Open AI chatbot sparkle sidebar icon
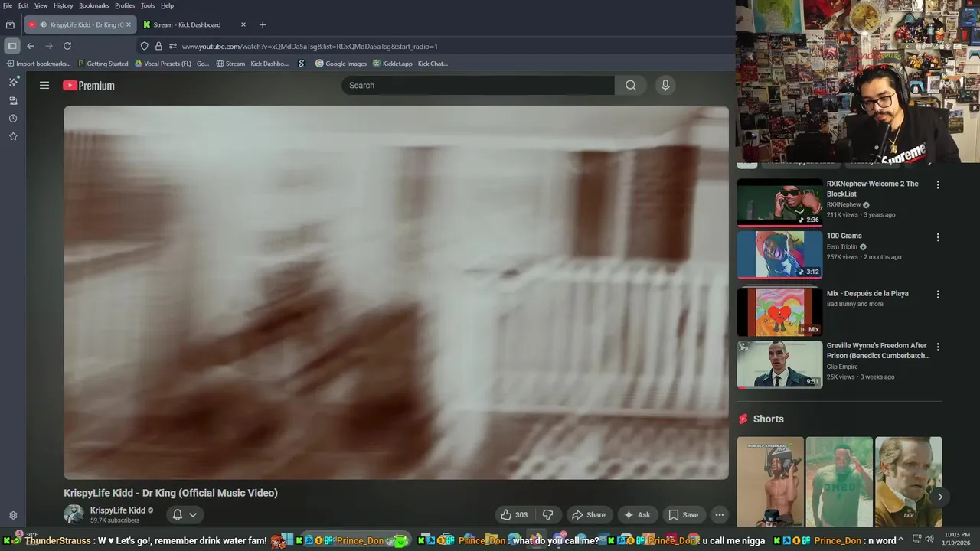Image resolution: width=980 pixels, height=551 pixels. [13, 81]
